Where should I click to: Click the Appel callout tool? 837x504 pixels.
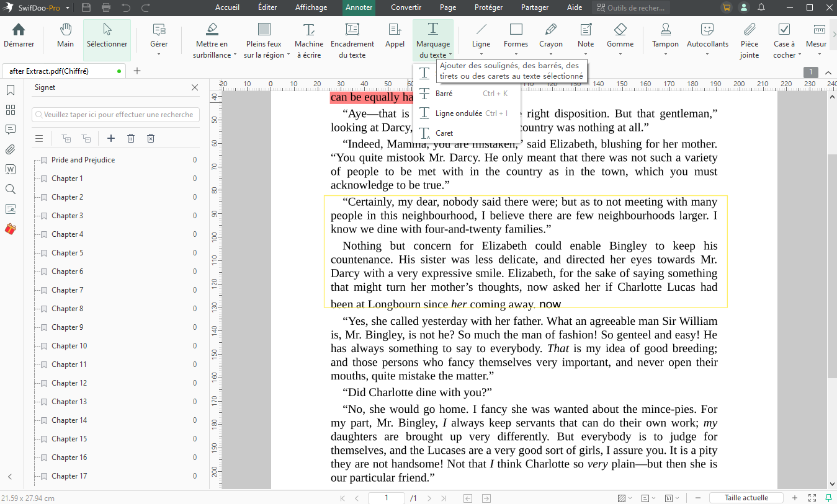point(395,38)
